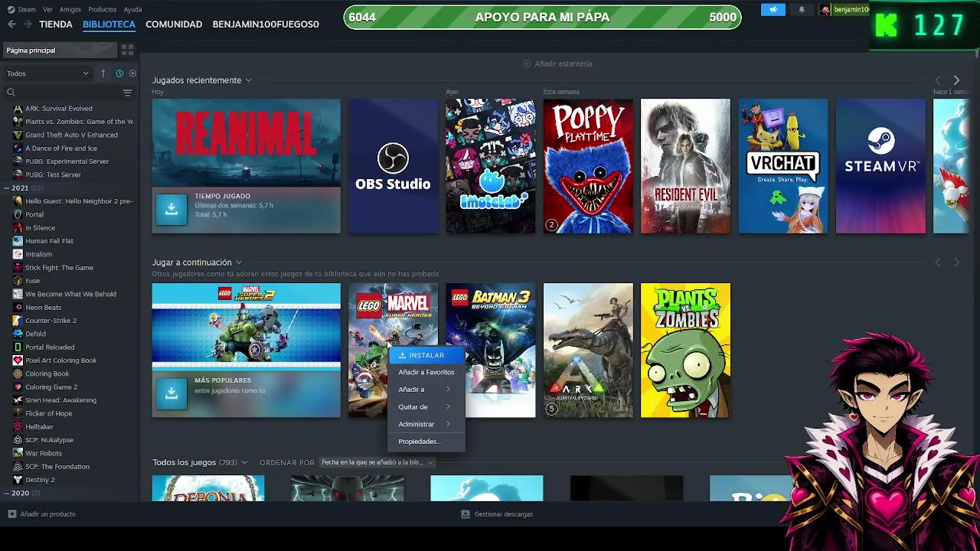980x551 pixels.
Task: Go back with the left navigation arrow
Action: pyautogui.click(x=11, y=24)
